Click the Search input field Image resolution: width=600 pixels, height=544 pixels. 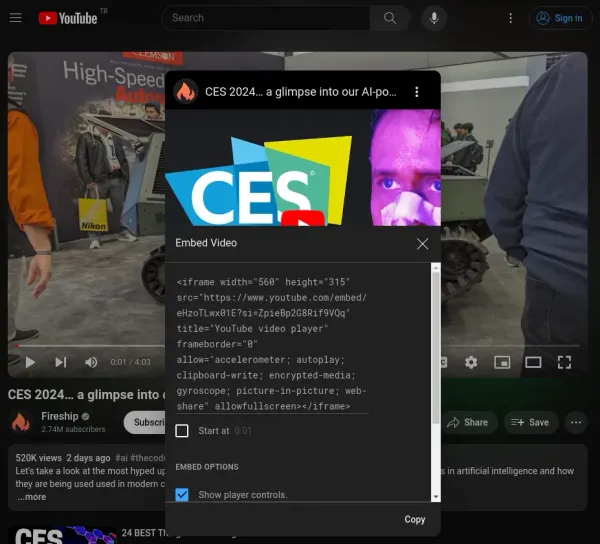pos(266,18)
